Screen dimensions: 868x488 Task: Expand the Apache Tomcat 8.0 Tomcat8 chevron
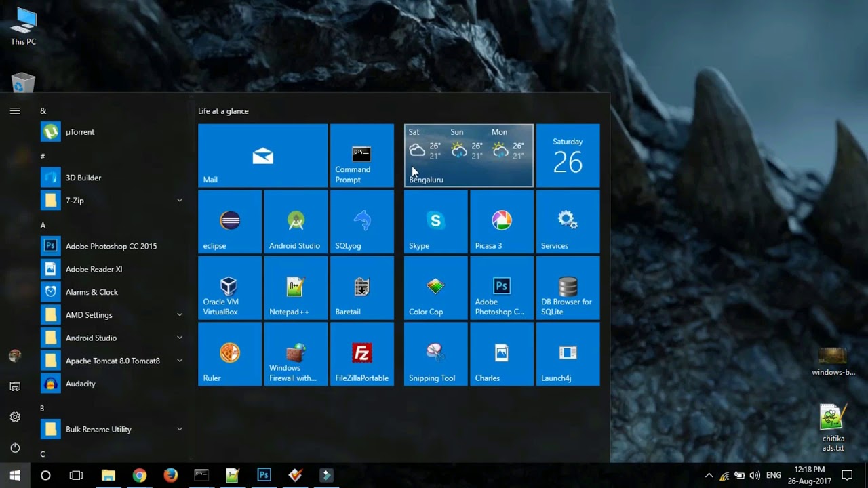[x=180, y=361]
